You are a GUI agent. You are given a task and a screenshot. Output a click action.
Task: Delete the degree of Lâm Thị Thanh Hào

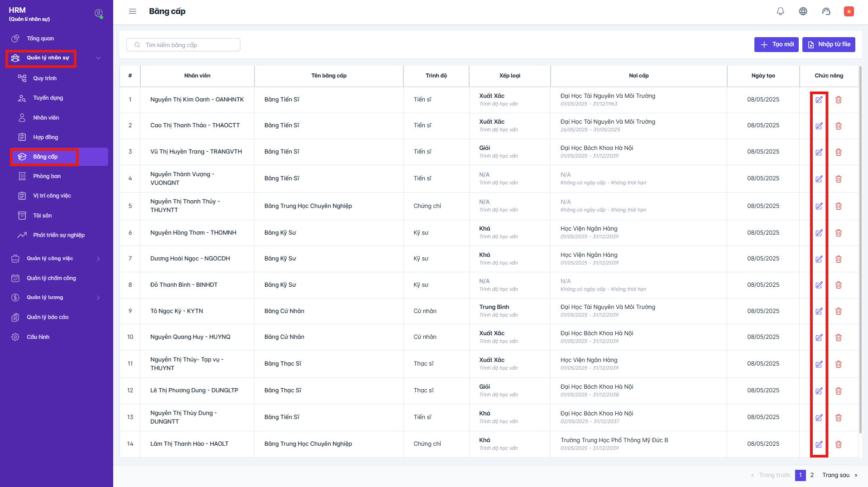(x=838, y=444)
